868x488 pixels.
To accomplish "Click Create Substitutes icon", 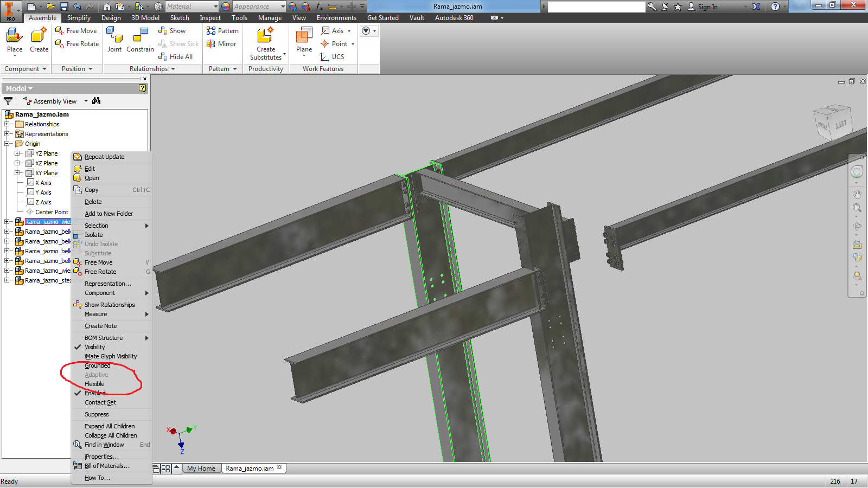I will click(x=265, y=35).
